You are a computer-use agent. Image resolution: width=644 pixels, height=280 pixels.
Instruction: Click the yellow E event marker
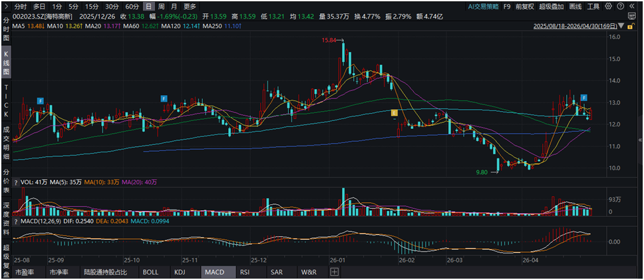(x=395, y=112)
